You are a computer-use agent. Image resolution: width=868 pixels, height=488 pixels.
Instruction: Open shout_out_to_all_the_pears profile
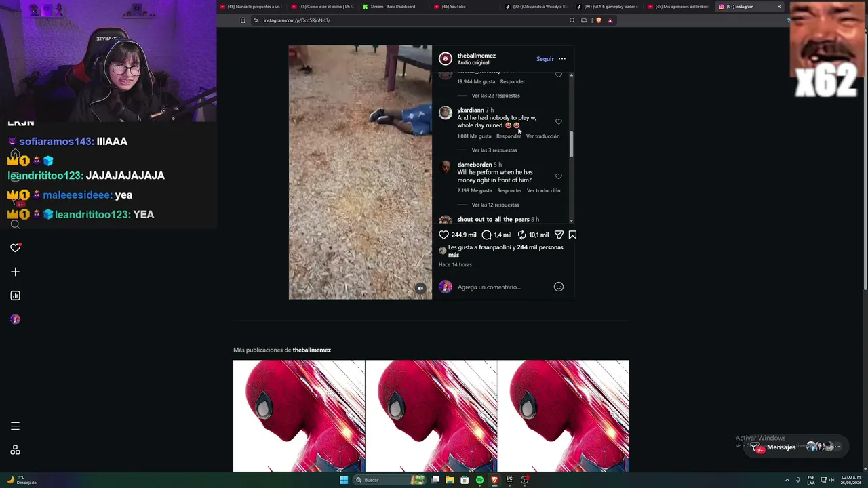(493, 220)
